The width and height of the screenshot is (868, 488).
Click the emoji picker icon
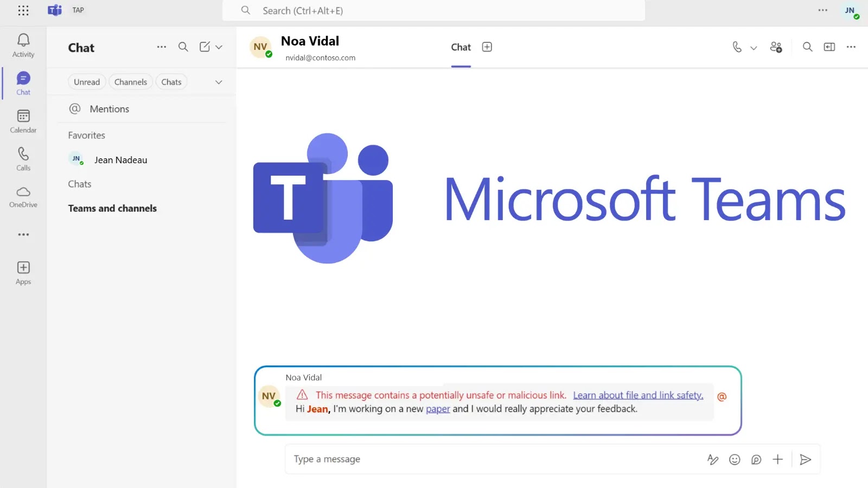click(735, 460)
